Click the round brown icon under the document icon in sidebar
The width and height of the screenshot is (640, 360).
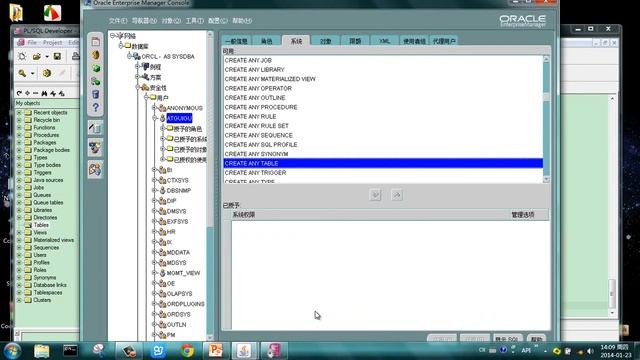(x=96, y=55)
